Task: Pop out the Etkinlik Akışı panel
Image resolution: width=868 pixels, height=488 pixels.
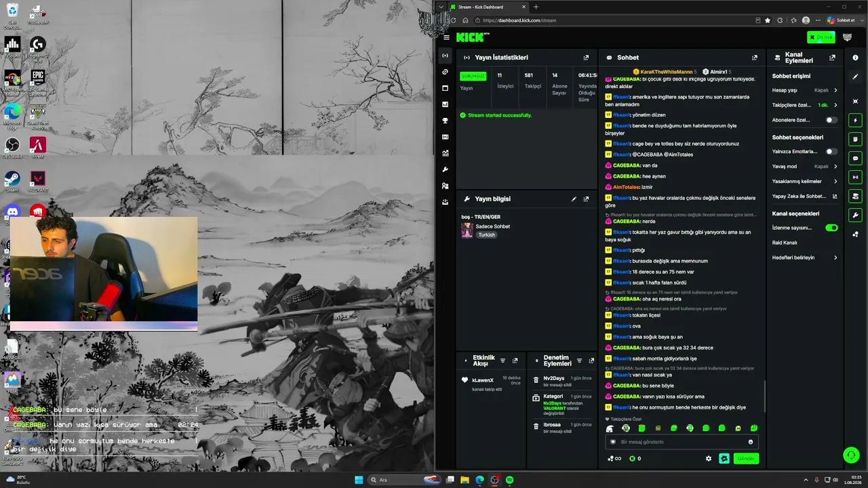Action: (x=515, y=361)
